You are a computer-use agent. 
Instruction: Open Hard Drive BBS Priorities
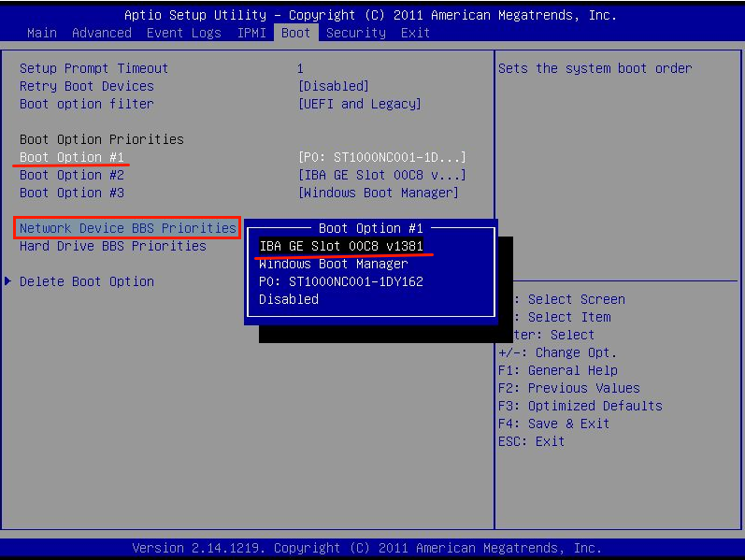(112, 246)
